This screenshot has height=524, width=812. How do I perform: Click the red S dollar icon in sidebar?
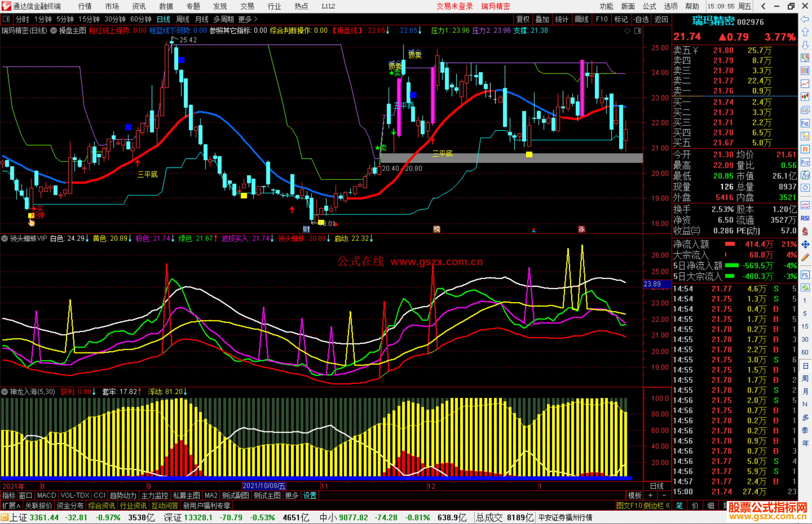pyautogui.click(x=805, y=231)
